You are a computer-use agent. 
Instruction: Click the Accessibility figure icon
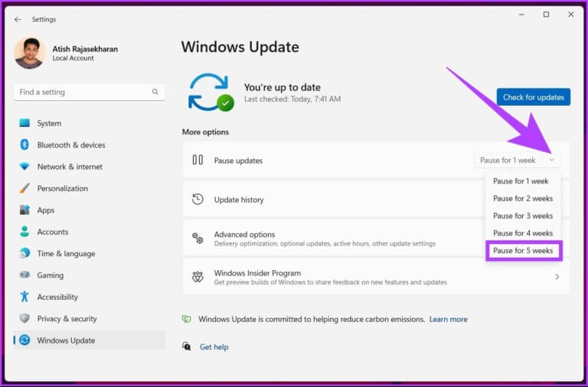[x=24, y=297]
